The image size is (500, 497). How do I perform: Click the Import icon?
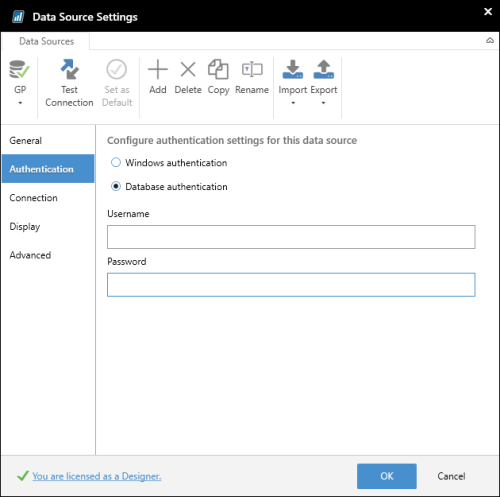(x=293, y=69)
